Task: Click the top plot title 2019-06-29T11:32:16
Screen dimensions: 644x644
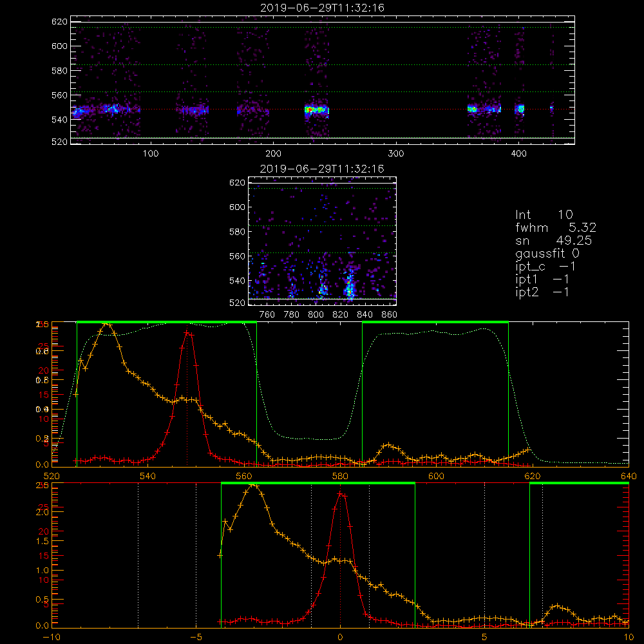Action: [323, 8]
